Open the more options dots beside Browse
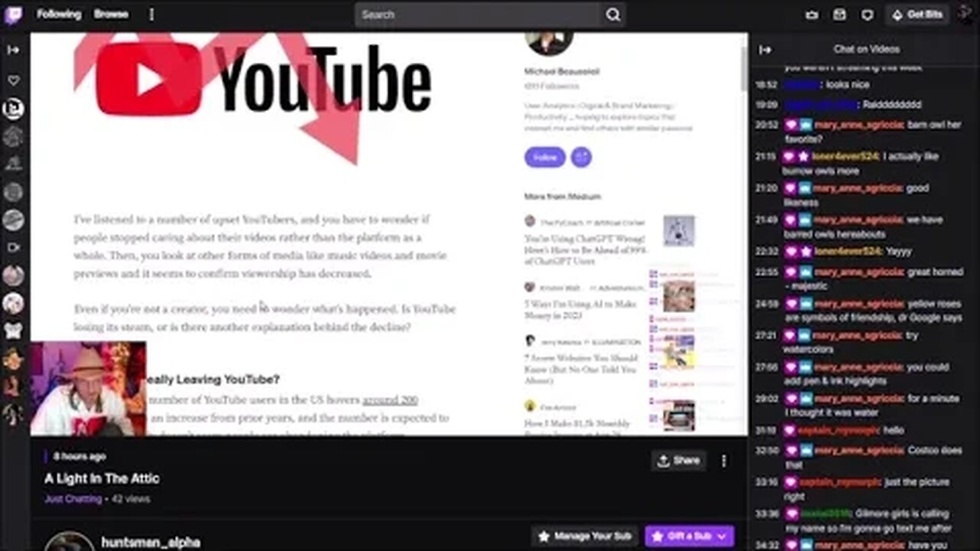 [151, 14]
